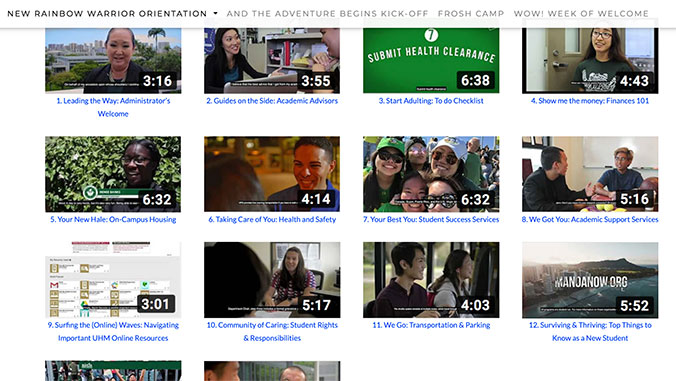Play Finances 101 video thumbnail
The height and width of the screenshot is (381, 676).
point(590,60)
